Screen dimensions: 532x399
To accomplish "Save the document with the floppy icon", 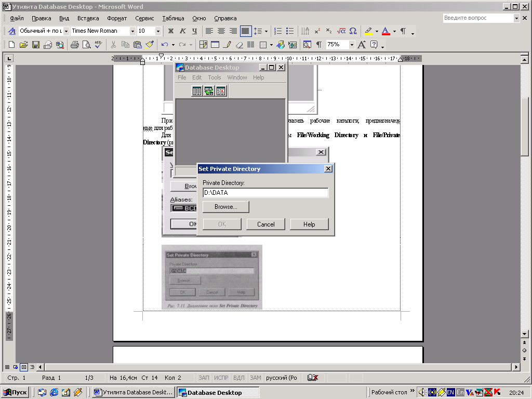I will 36,45.
